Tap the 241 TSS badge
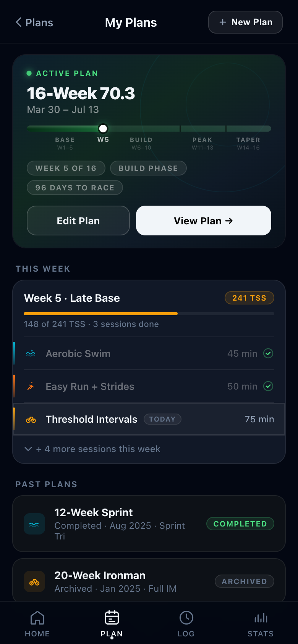This screenshot has width=298, height=644. [249, 298]
